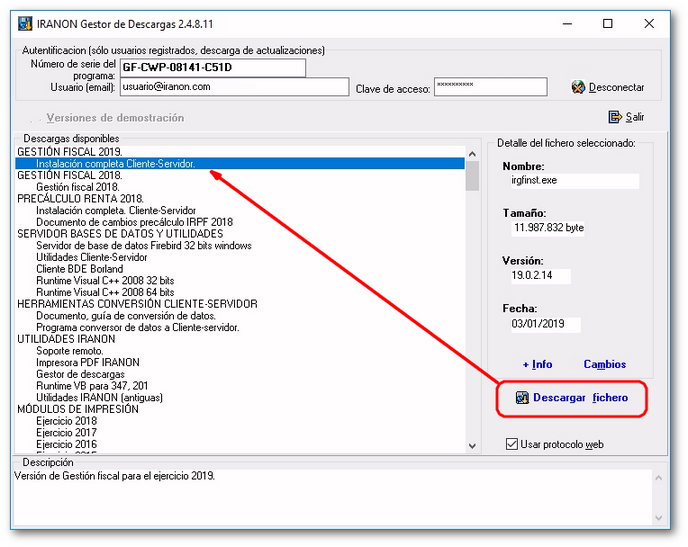Toggle Usar protocolo web checkbox

point(512,444)
